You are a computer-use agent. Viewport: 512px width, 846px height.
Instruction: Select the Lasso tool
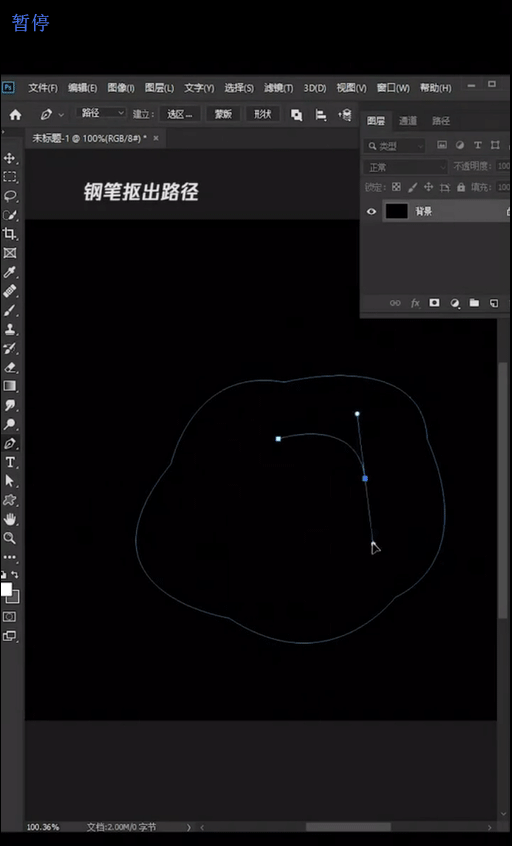pos(9,196)
